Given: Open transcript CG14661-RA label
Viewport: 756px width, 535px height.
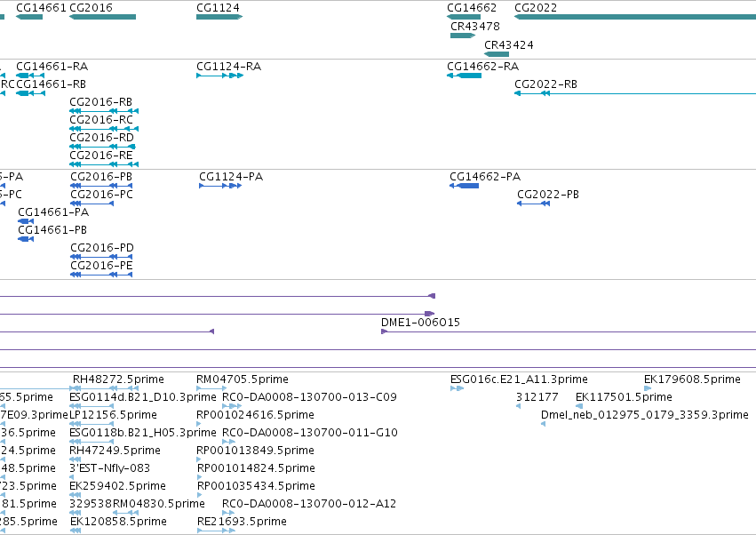Looking at the screenshot, I should pyautogui.click(x=52, y=66).
